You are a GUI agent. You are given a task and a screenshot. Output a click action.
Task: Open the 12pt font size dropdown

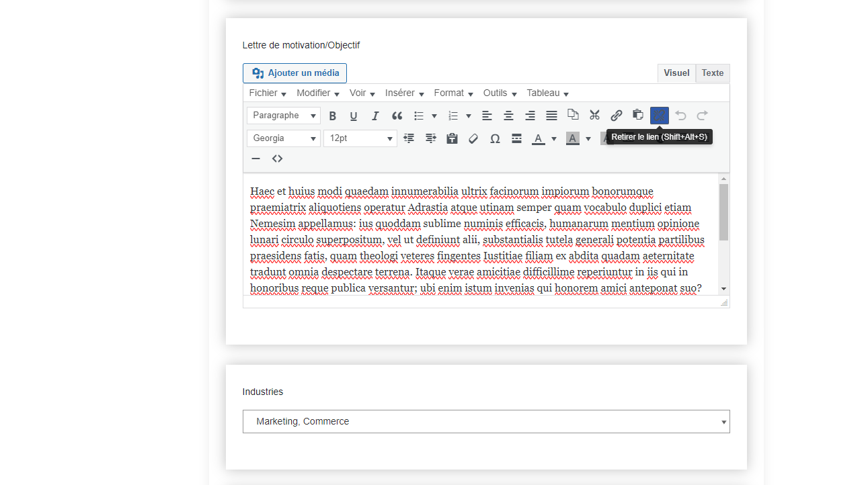360,138
